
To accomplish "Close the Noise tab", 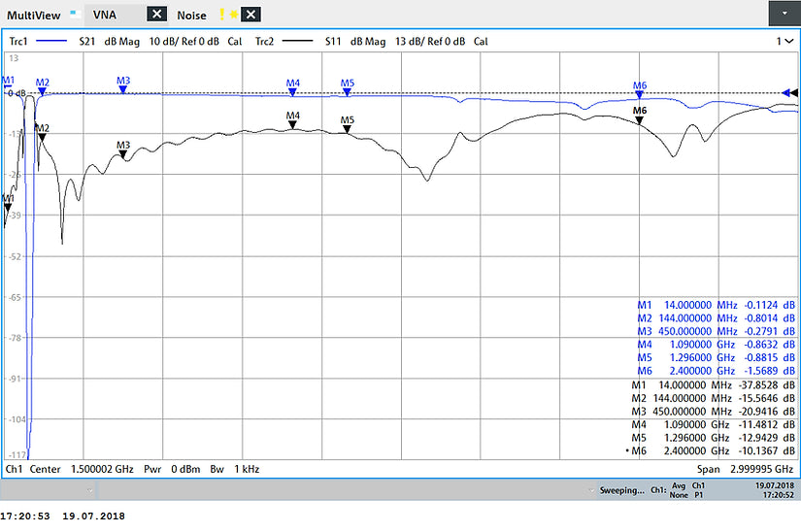I will pyautogui.click(x=250, y=15).
